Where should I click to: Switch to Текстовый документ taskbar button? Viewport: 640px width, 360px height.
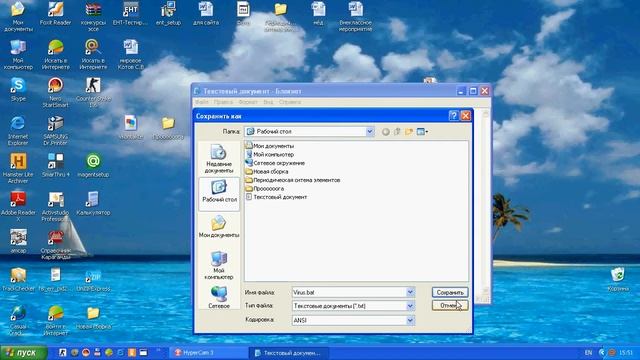(288, 353)
